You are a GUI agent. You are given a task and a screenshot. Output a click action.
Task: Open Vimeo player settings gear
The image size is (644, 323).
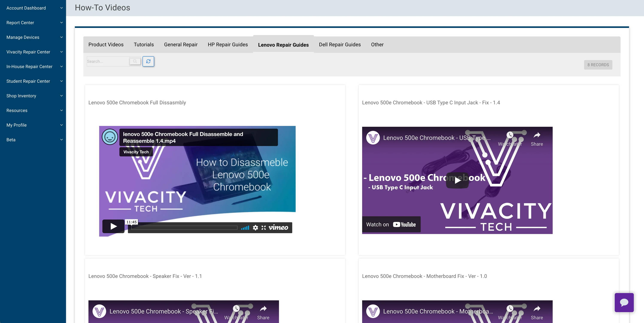tap(255, 227)
